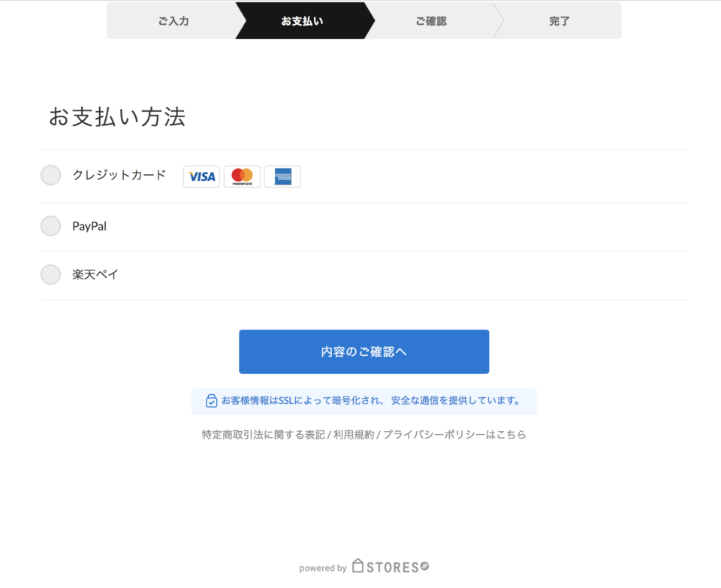Click the ご確認 step tab

click(431, 21)
